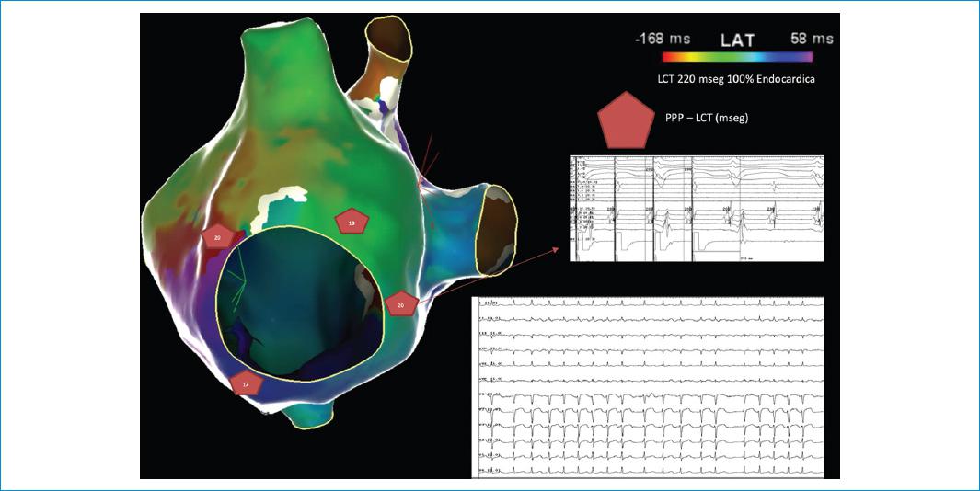980x491 pixels.
Task: Click the pentagon marker labeled 19
Action: 350,222
